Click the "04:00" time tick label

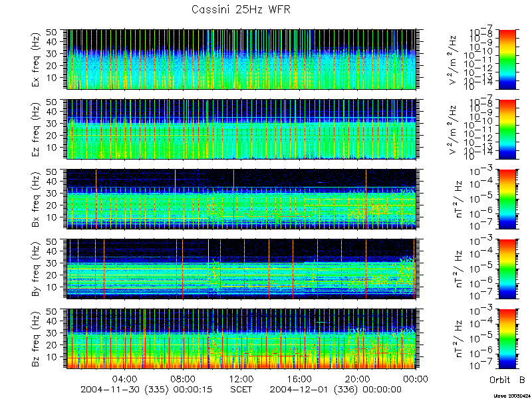point(125,379)
